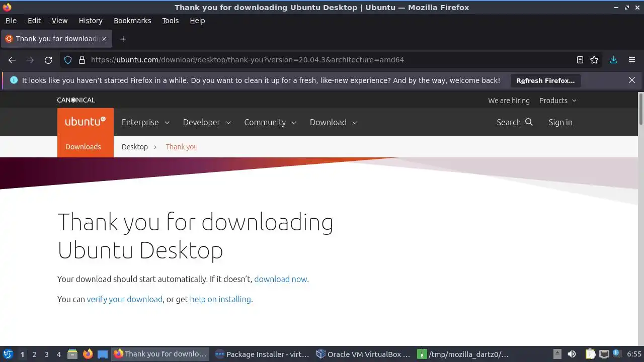
Task: Open the History menu
Action: click(x=91, y=21)
